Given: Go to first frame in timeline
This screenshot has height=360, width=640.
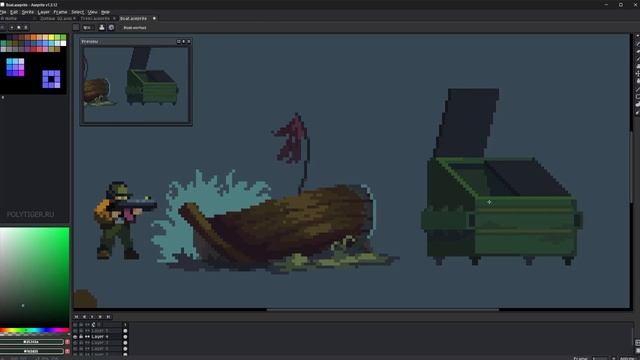Looking at the screenshot, I should 76,317.
